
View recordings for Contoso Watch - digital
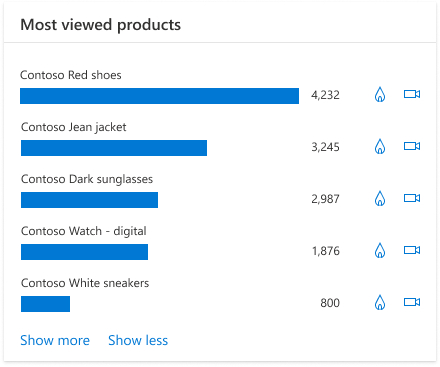click(412, 250)
